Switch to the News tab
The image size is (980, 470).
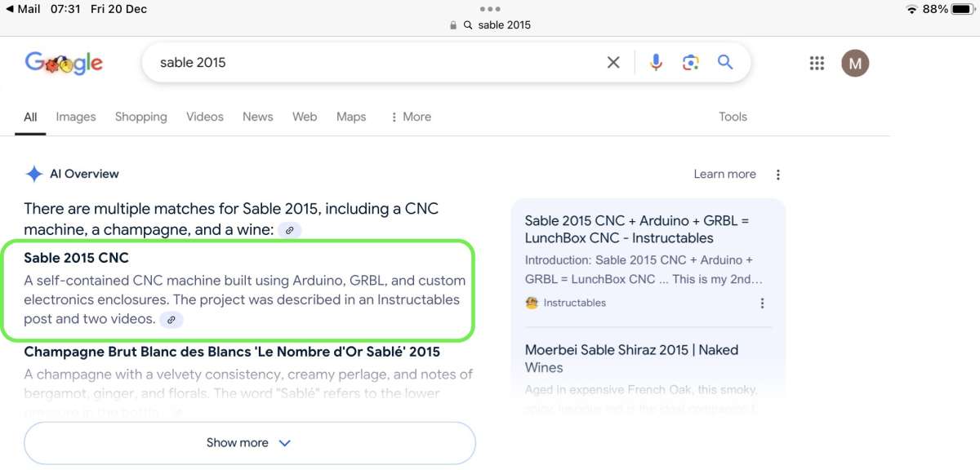(x=257, y=117)
